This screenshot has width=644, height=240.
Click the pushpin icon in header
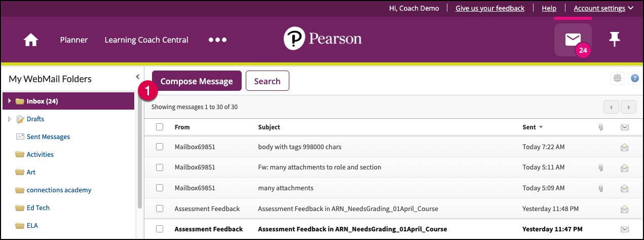click(x=615, y=40)
